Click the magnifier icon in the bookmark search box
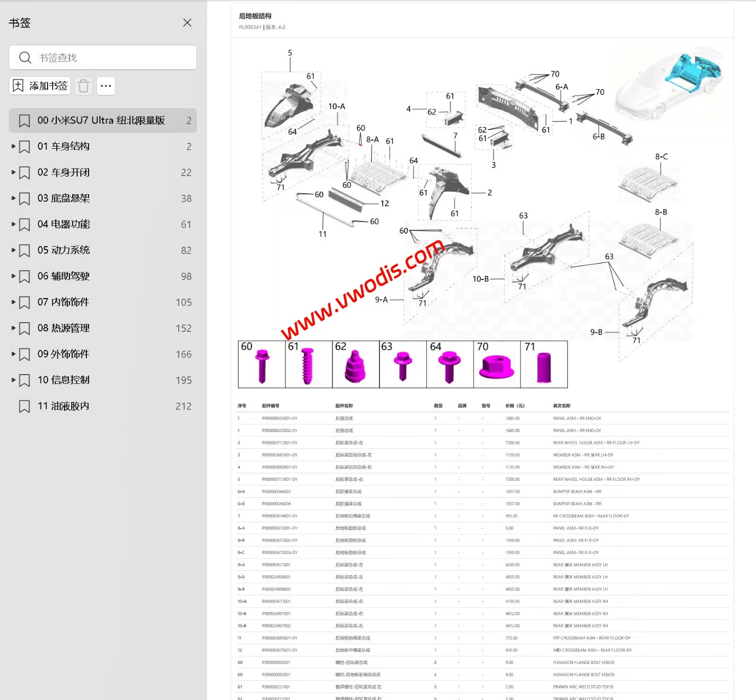The height and width of the screenshot is (700, 756). point(25,57)
